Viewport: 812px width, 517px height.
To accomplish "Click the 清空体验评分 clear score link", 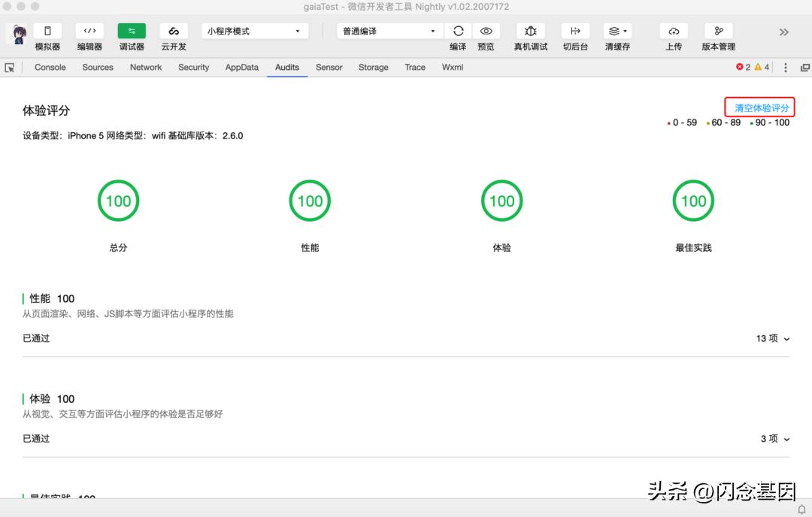I will 759,107.
